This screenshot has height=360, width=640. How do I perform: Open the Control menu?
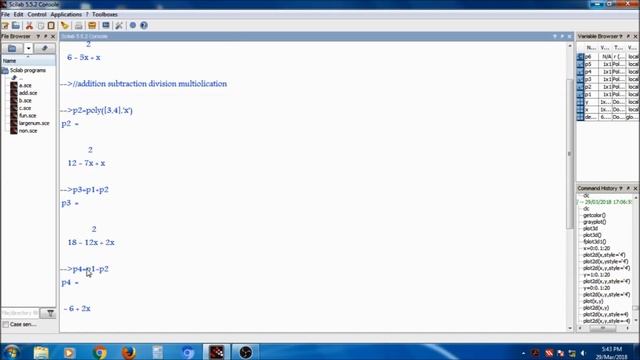[x=37, y=14]
